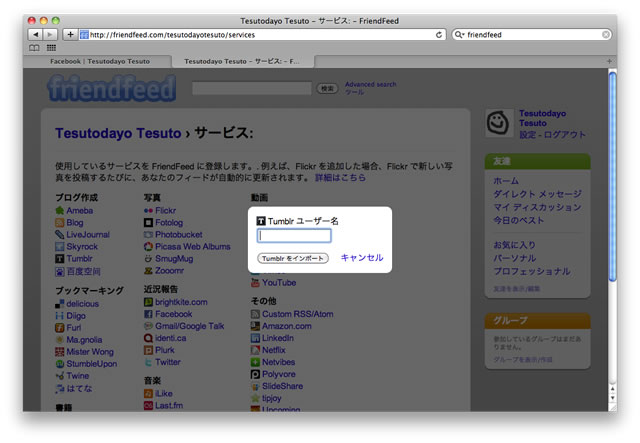Click the magnifier icon in search field
640x443 pixels.
tap(459, 35)
